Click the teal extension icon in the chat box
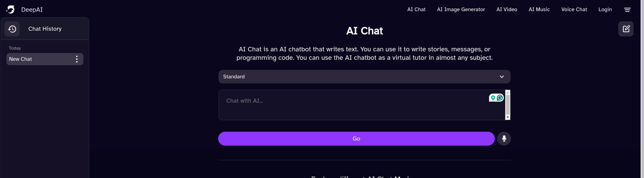644x178 pixels. (x=493, y=98)
